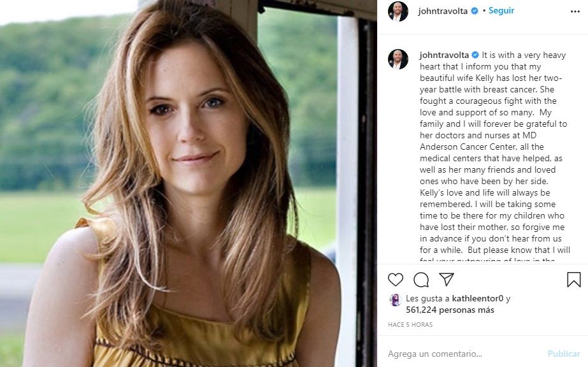The width and height of the screenshot is (588, 367).
Task: Click the small avatar next to 'Les gusta a'
Action: pos(395,299)
